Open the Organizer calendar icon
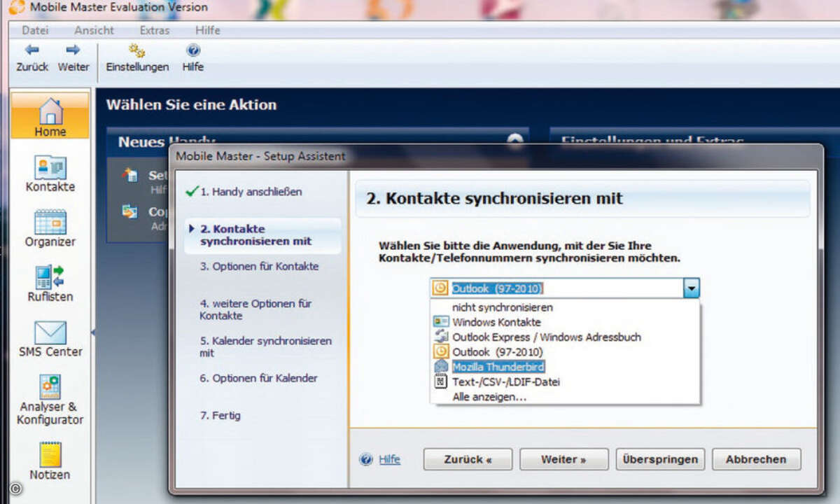The image size is (840, 504). coord(50,222)
